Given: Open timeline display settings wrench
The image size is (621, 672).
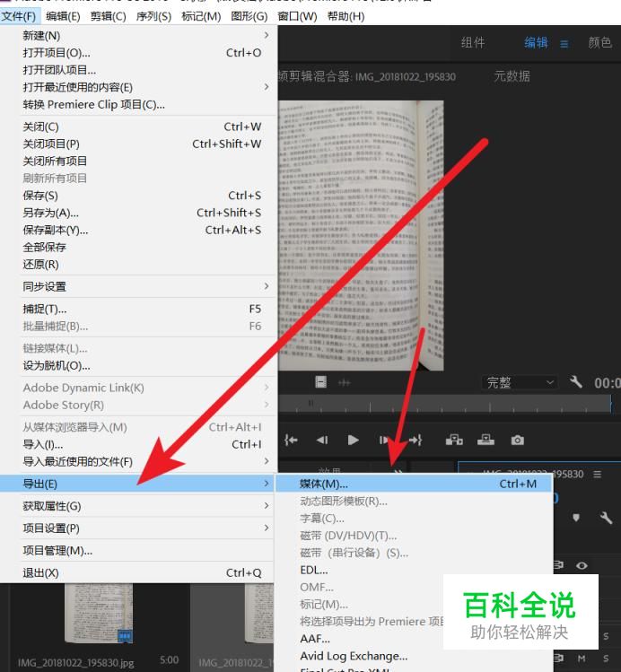Looking at the screenshot, I should click(606, 518).
